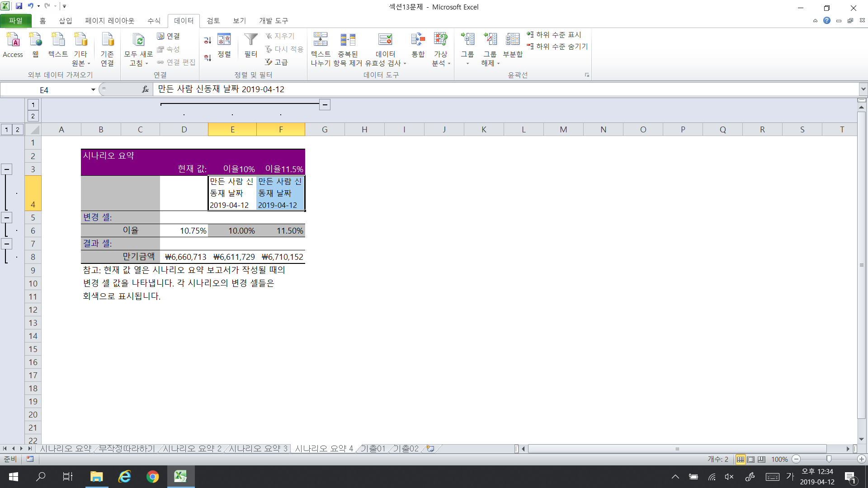Viewport: 868px width, 488px height.
Task: Open Data Validation (데이터 유효성 검사) dropdown arrow
Action: click(405, 64)
